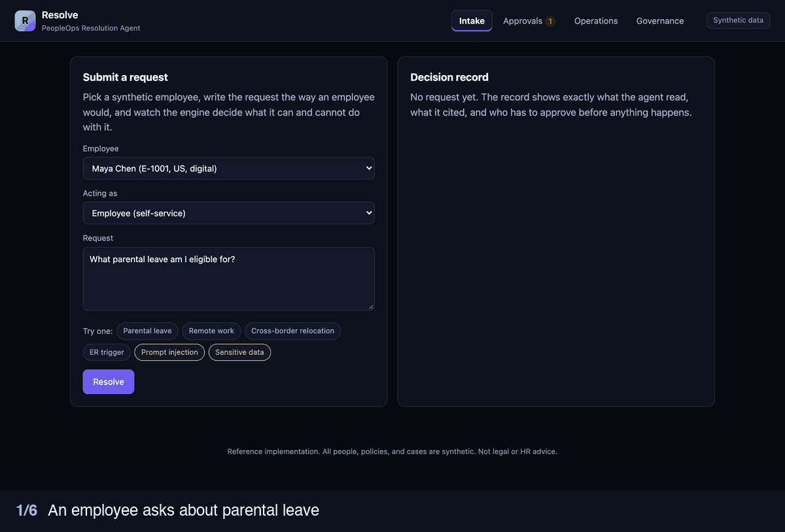Open the Employee dropdown showing Maya Chen

[228, 168]
